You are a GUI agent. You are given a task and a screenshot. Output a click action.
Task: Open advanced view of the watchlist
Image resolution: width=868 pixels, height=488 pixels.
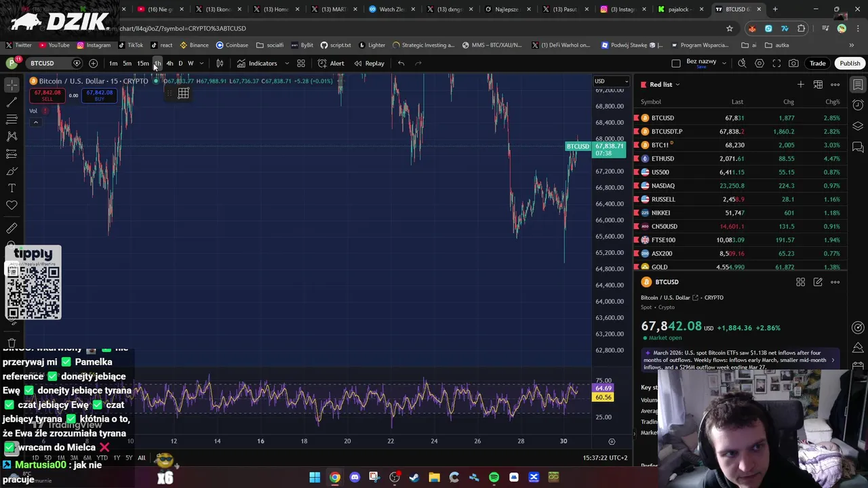(818, 85)
